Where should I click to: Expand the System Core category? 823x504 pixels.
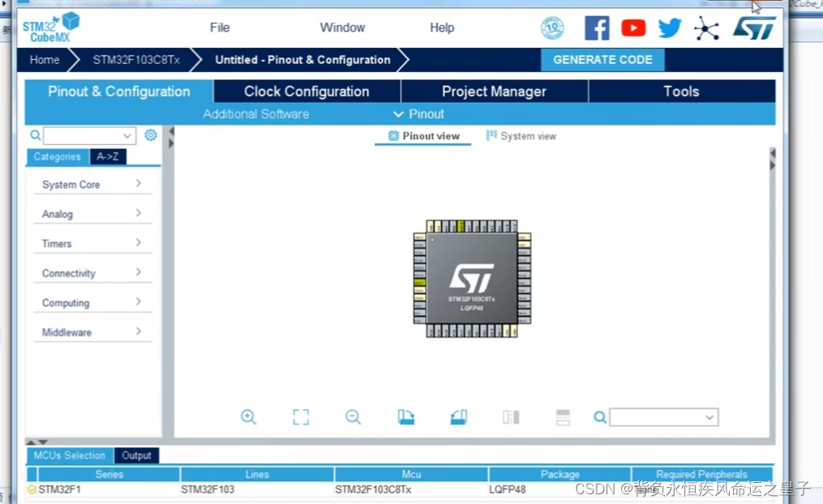coord(92,184)
